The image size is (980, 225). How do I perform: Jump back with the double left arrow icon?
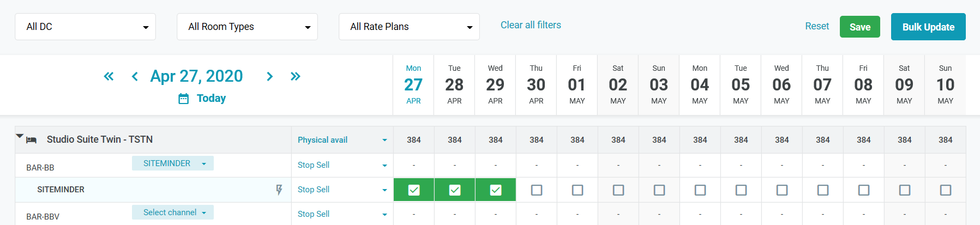pyautogui.click(x=109, y=76)
